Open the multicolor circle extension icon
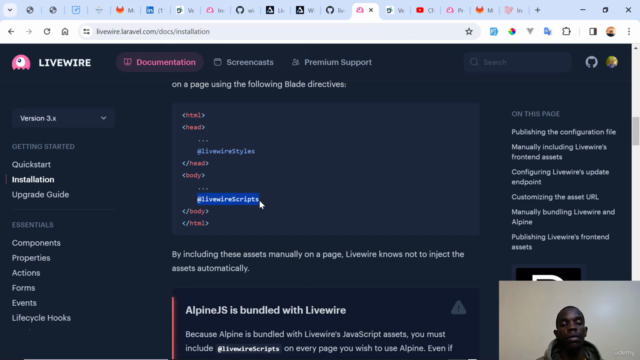 point(511,31)
